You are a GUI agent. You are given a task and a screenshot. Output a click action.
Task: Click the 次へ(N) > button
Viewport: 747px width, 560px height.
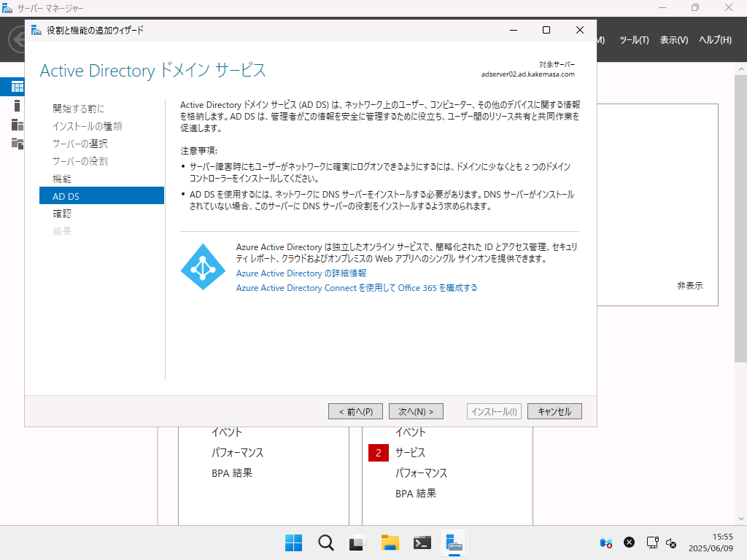coord(416,411)
